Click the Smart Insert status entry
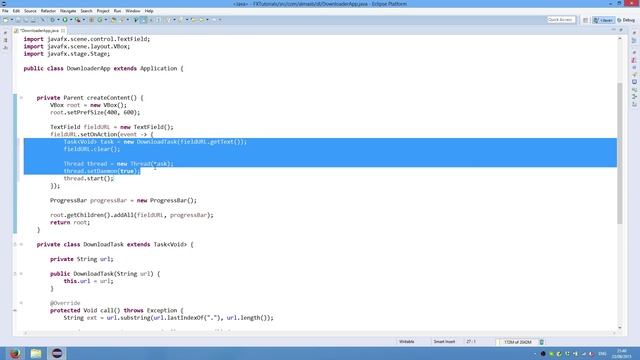This screenshot has height=360, width=640. (x=444, y=342)
